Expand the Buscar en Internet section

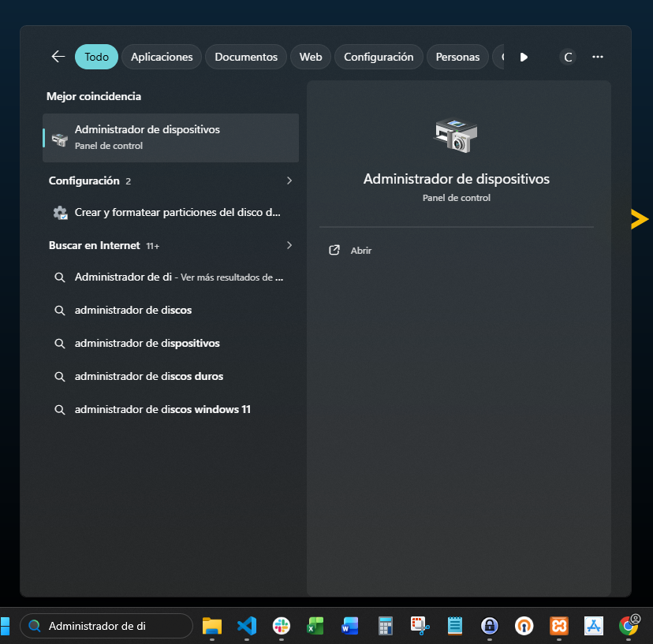tap(289, 245)
